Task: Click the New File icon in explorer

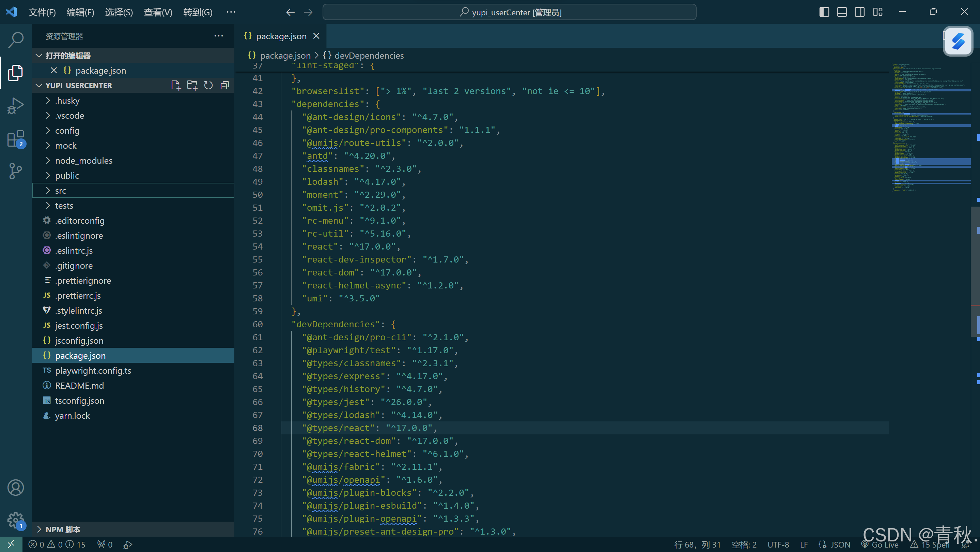Action: pyautogui.click(x=175, y=85)
